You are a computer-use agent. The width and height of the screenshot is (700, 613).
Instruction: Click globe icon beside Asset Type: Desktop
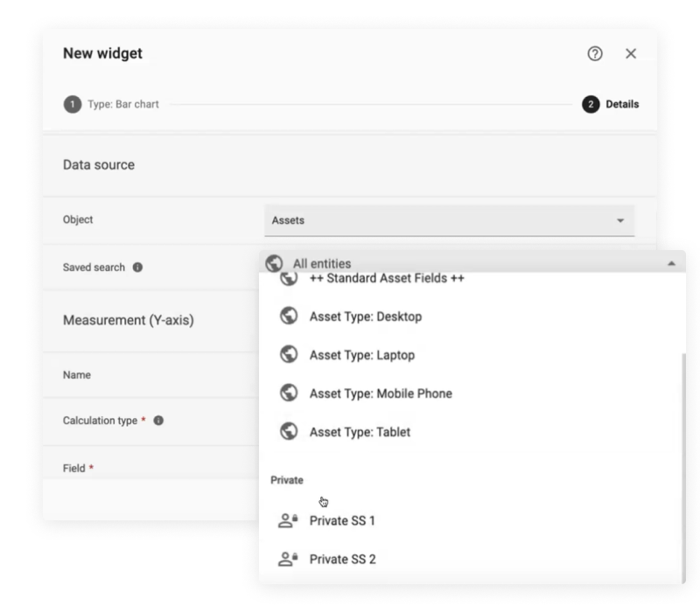click(286, 317)
